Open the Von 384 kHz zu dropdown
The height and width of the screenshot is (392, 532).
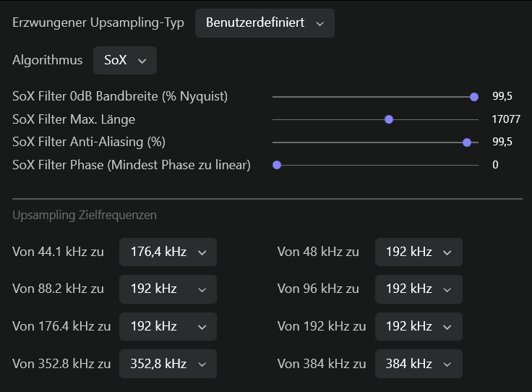pyautogui.click(x=418, y=363)
